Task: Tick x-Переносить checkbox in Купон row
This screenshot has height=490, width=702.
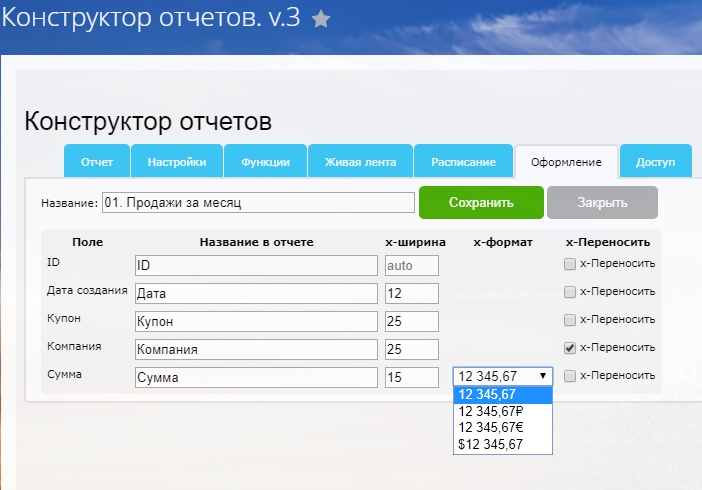Action: click(570, 320)
